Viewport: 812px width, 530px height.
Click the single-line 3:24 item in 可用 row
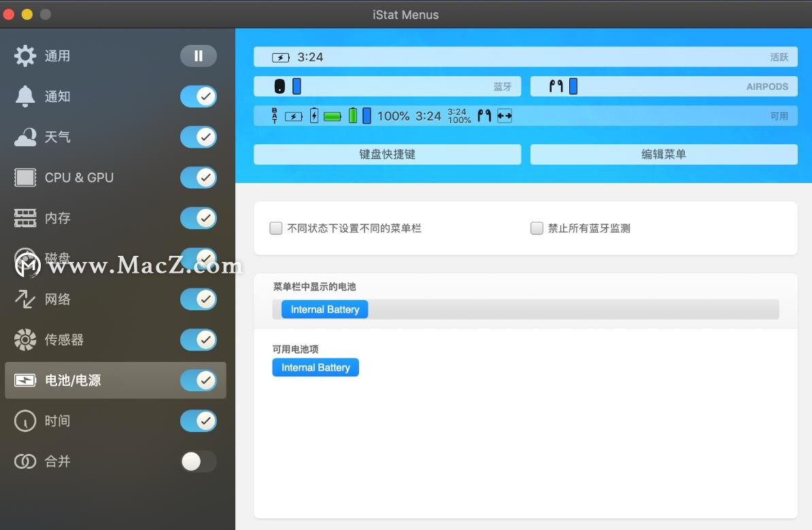point(428,116)
